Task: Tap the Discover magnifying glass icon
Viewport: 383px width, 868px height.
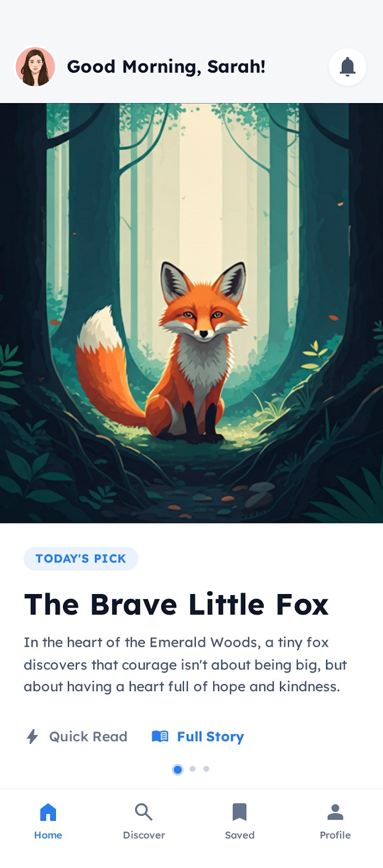Action: 144,812
